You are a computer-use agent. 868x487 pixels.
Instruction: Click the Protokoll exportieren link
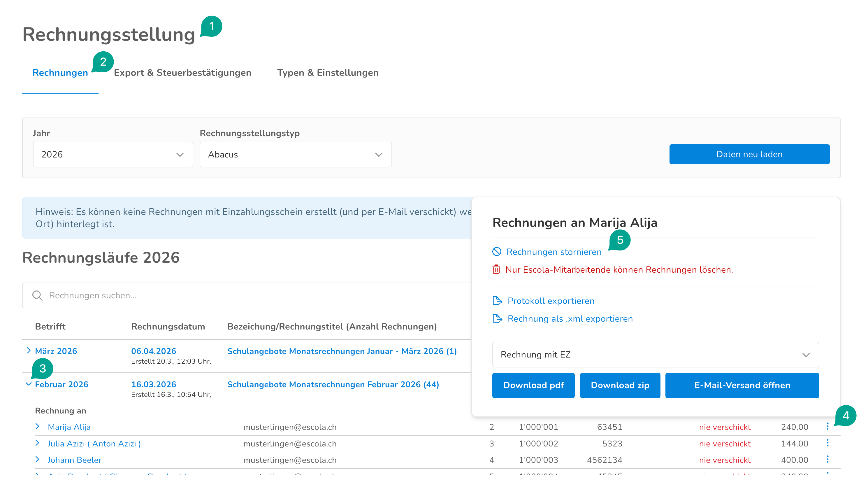[x=551, y=301]
